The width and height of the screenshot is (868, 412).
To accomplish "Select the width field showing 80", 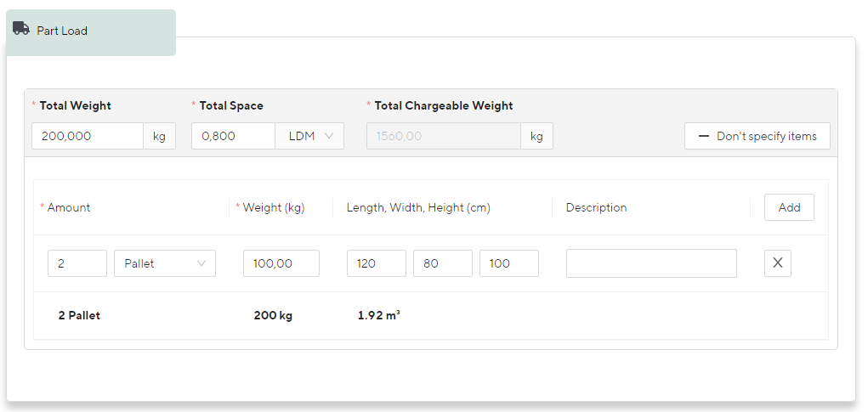I will pyautogui.click(x=443, y=263).
